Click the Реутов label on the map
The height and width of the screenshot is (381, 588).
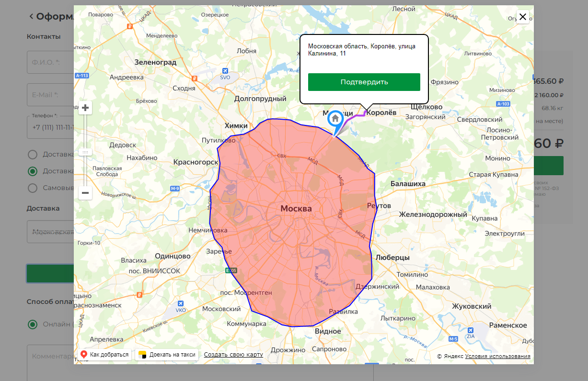(x=379, y=205)
